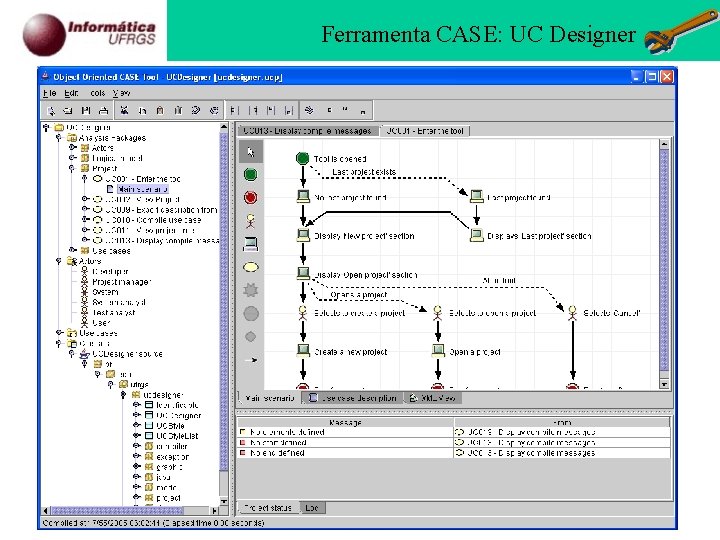Expand the UC010 Compile use case node
Viewport: 720px width, 540px height.
(85, 219)
